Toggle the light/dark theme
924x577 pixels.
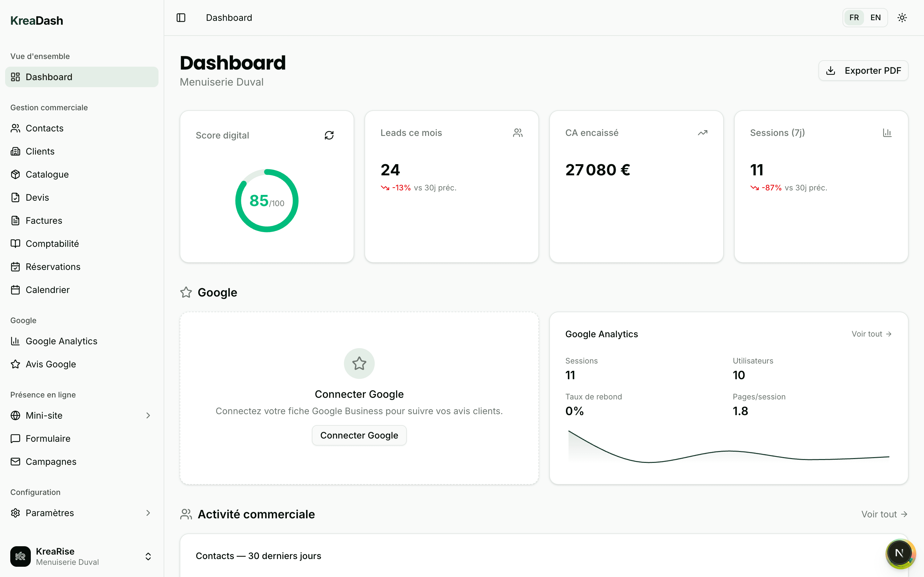[x=902, y=17]
